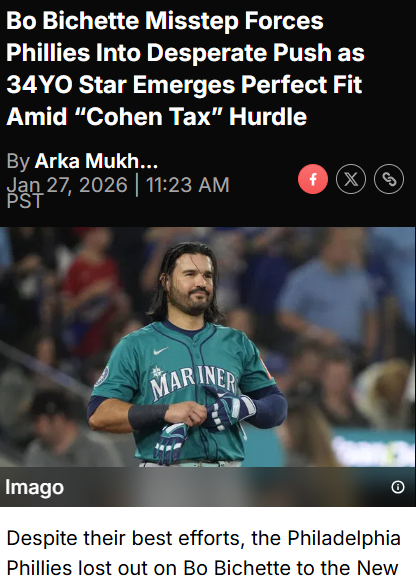
Task: Click the PST timezone label
Action: pos(25,201)
